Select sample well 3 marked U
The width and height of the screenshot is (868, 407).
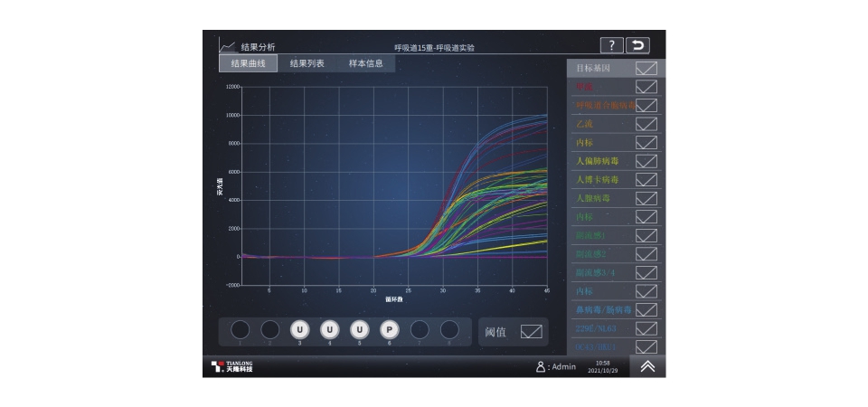(299, 330)
